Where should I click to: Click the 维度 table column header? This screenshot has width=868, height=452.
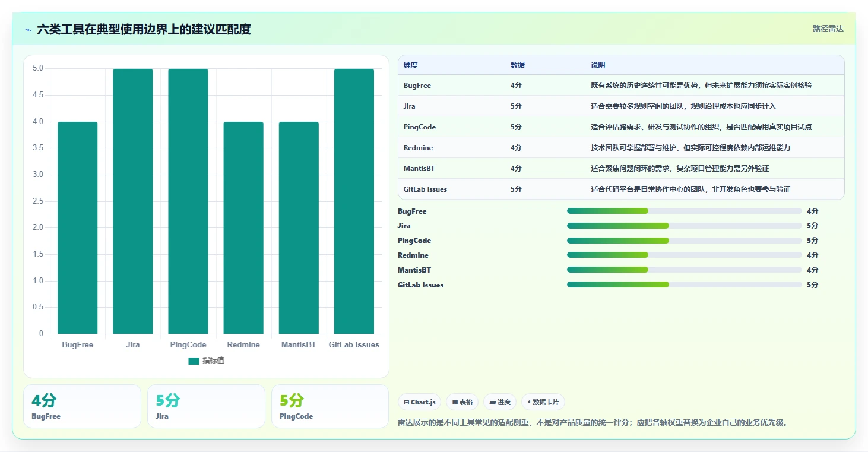point(410,65)
